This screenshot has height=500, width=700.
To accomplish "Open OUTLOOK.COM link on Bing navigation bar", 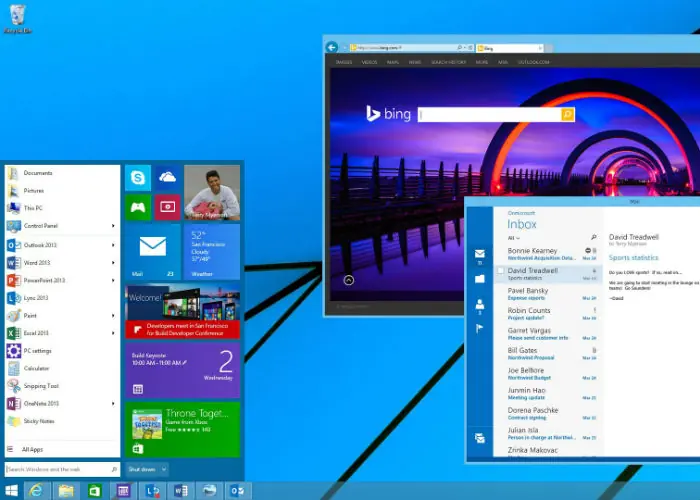I will (533, 62).
